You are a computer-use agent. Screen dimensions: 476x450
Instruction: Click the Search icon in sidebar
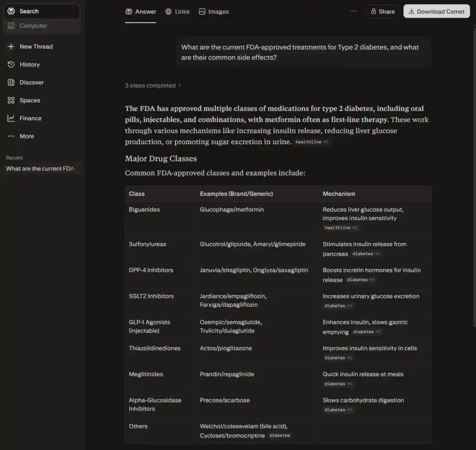coord(11,11)
